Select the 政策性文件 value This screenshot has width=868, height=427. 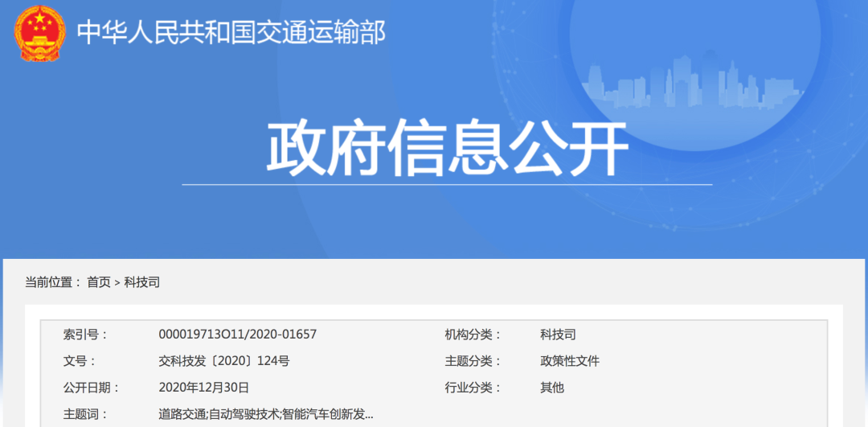(x=570, y=361)
